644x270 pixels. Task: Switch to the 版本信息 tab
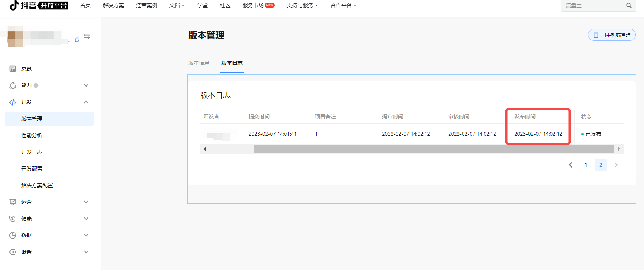click(198, 63)
